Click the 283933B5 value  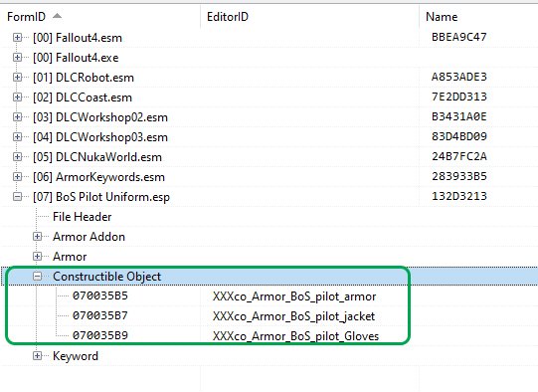coord(459,176)
